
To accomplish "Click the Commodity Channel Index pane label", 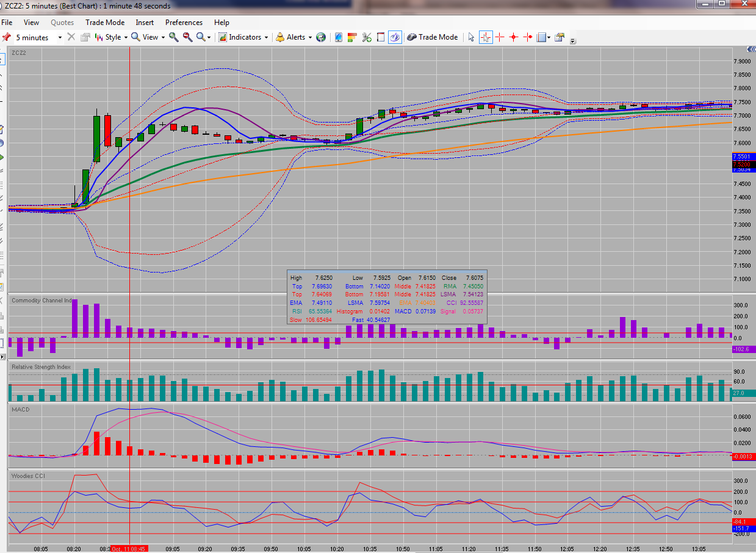I will pyautogui.click(x=43, y=301).
